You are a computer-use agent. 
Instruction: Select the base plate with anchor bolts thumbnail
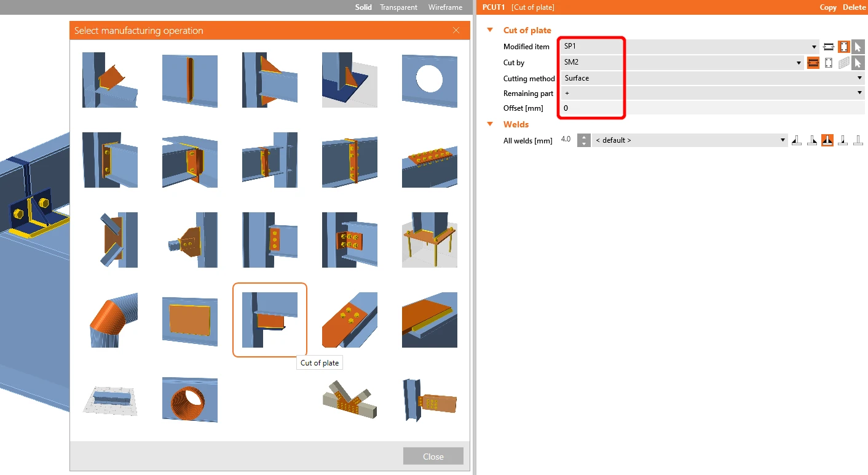tap(430, 240)
